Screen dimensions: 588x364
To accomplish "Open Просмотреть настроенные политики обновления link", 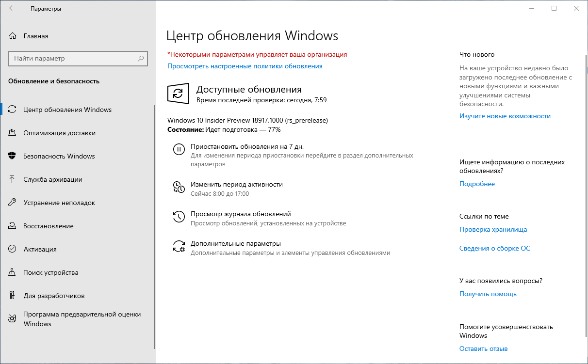I will 245,66.
